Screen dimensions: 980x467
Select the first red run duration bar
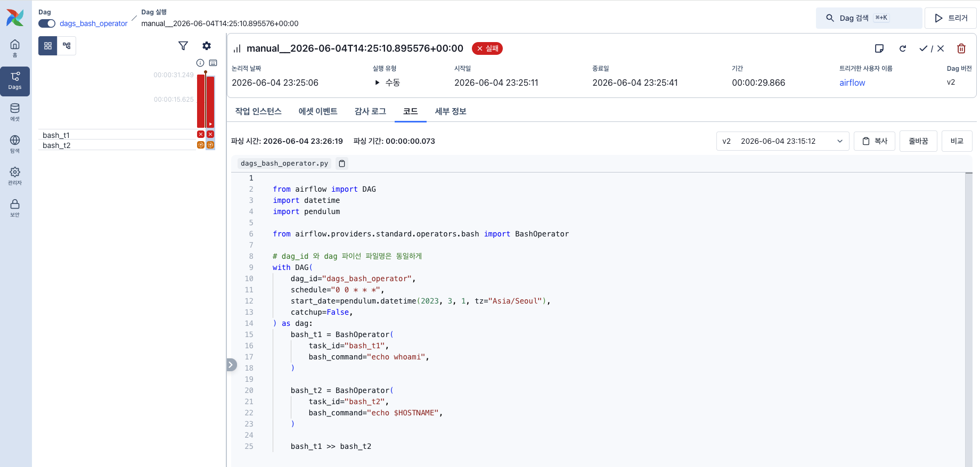click(201, 101)
